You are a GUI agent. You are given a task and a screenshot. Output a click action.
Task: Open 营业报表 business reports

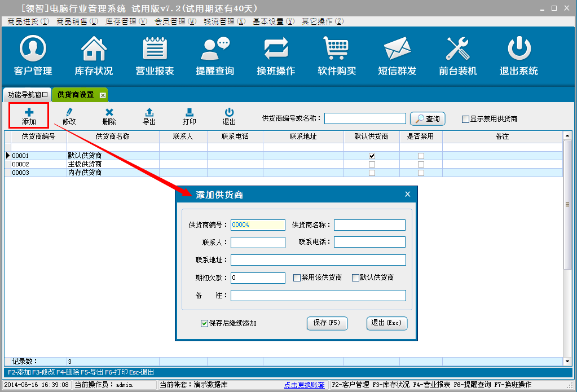click(x=155, y=55)
